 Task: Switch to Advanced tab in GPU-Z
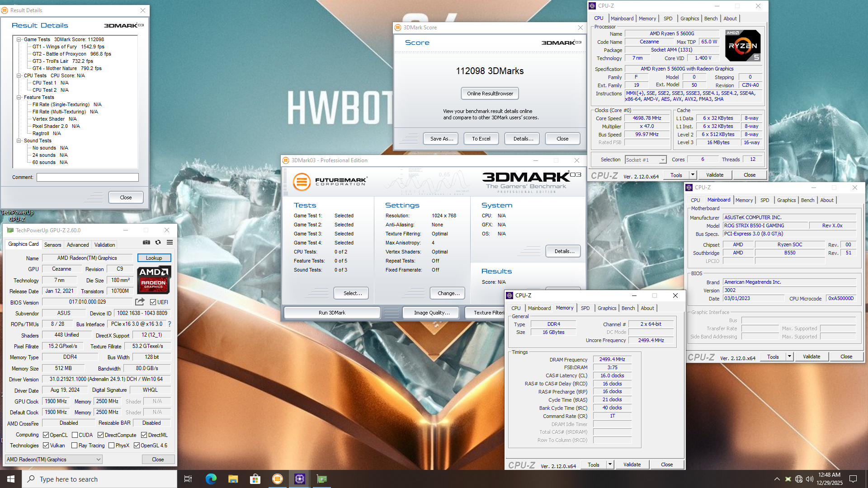coord(78,245)
